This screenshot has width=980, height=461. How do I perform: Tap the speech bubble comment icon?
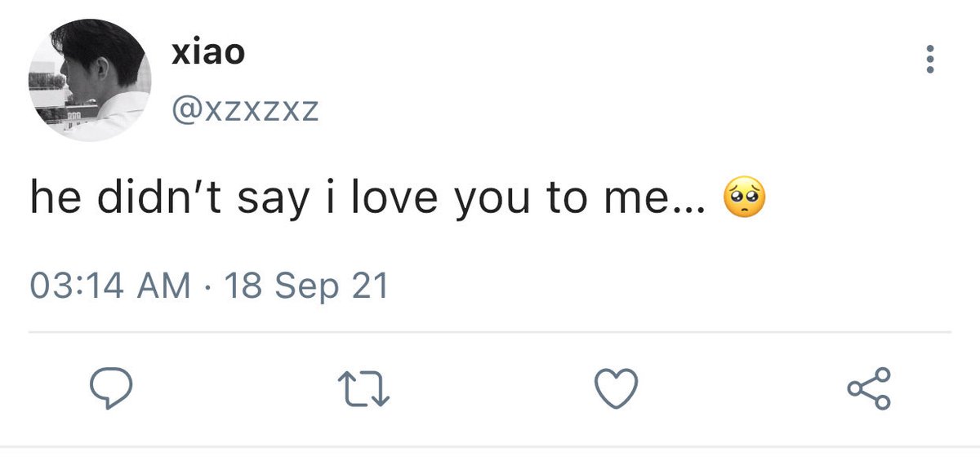tap(110, 390)
